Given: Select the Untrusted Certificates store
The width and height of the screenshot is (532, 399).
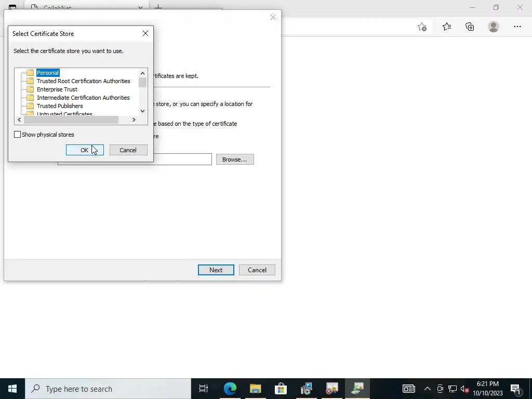Looking at the screenshot, I should 64,114.
